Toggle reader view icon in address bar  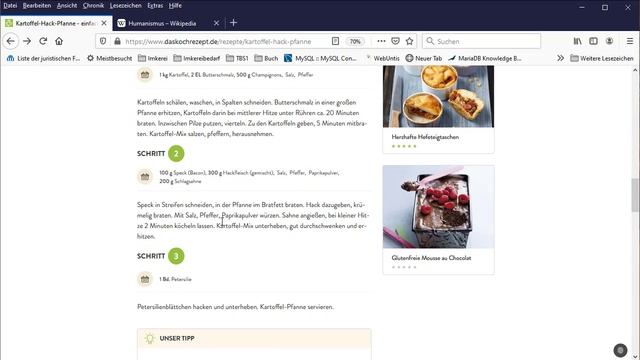coord(335,41)
